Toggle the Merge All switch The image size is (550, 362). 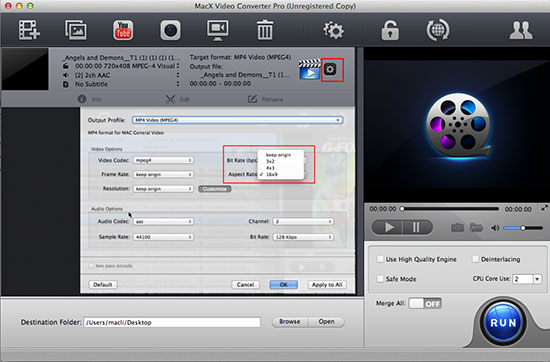coord(425,303)
